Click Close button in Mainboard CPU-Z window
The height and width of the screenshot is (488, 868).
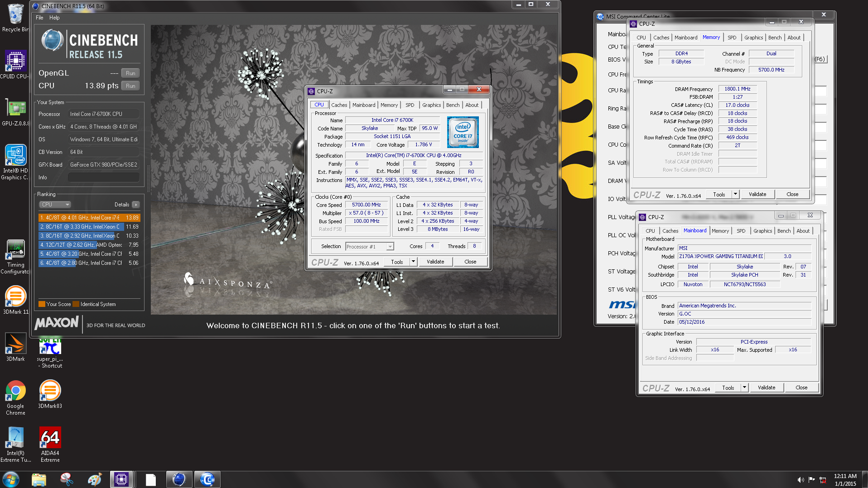pyautogui.click(x=801, y=388)
